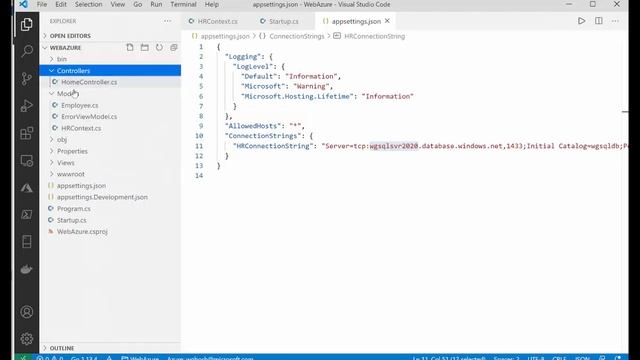Expand the obj folder

tap(62, 140)
